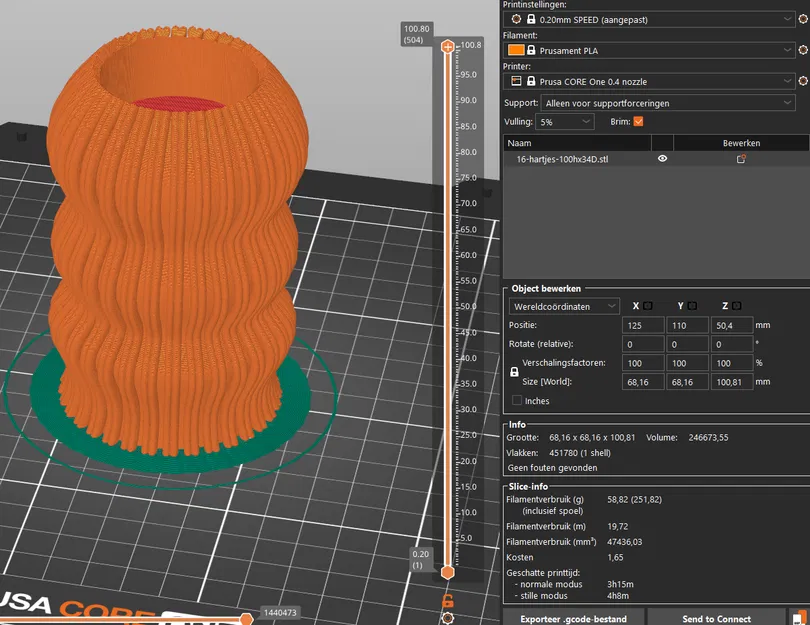Image resolution: width=810 pixels, height=625 pixels.
Task: Click the edit icon for the STL object
Action: coord(741,159)
